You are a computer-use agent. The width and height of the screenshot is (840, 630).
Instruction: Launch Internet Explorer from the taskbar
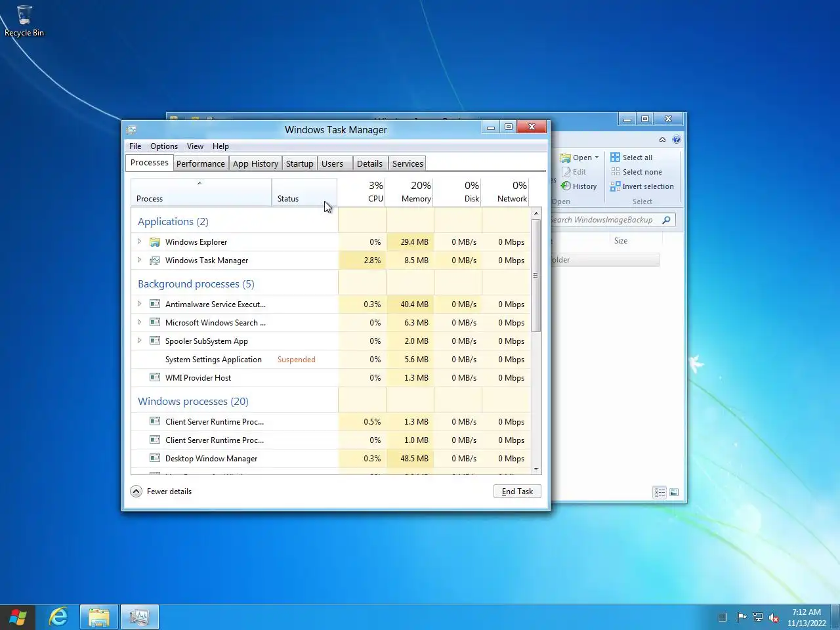click(58, 617)
